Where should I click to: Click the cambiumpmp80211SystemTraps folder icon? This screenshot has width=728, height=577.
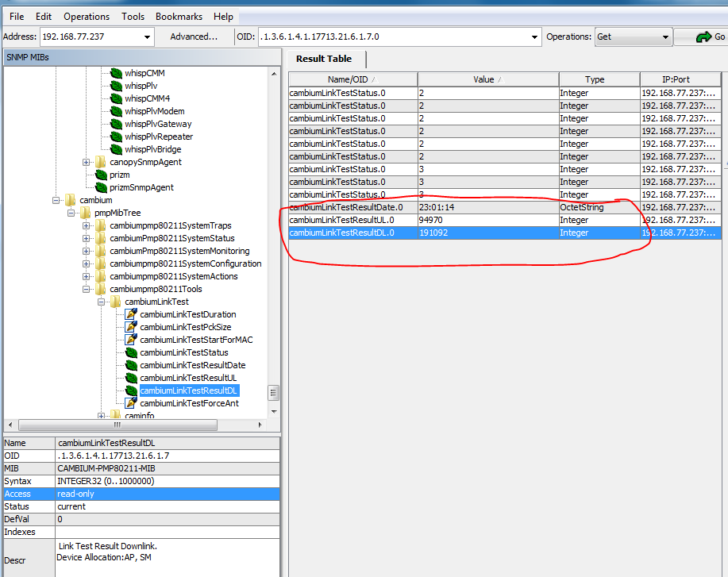[101, 225]
